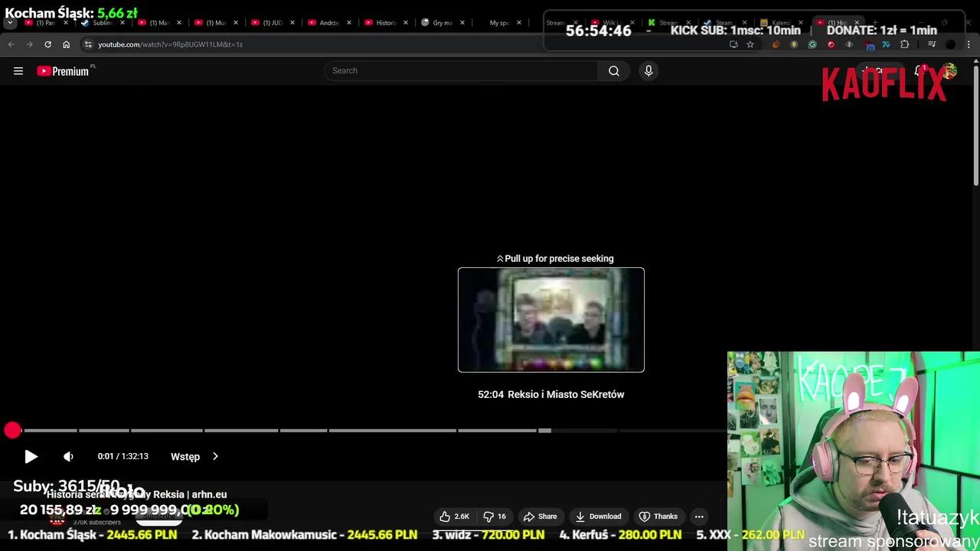The image size is (980, 551).
Task: Open YouTube notifications bell
Action: pyautogui.click(x=920, y=71)
